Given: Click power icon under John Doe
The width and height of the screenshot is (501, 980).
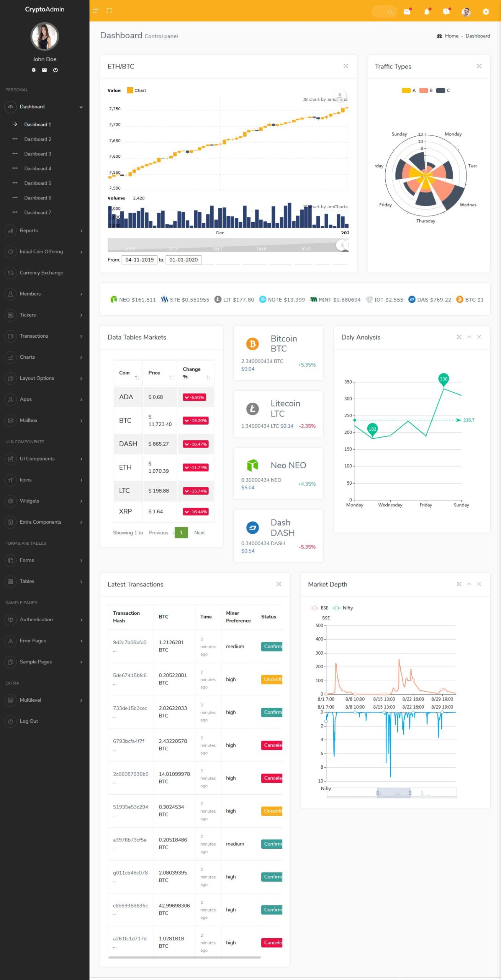Looking at the screenshot, I should pos(56,70).
